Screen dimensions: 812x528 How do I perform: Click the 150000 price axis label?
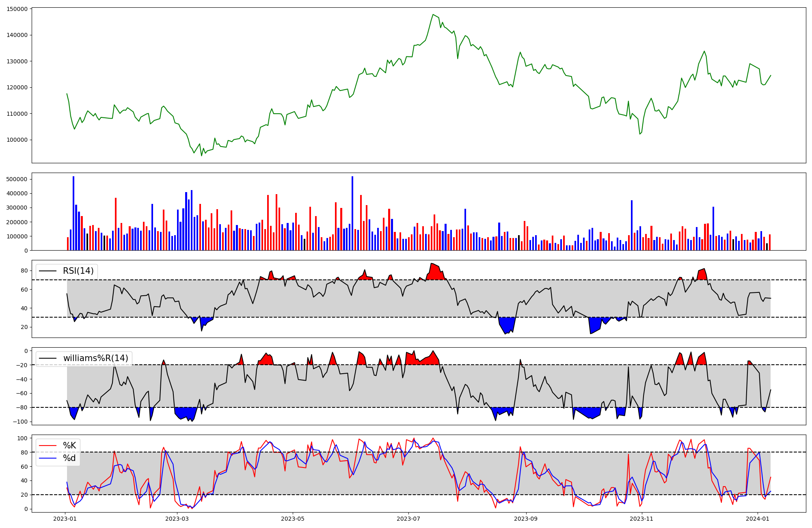click(17, 9)
